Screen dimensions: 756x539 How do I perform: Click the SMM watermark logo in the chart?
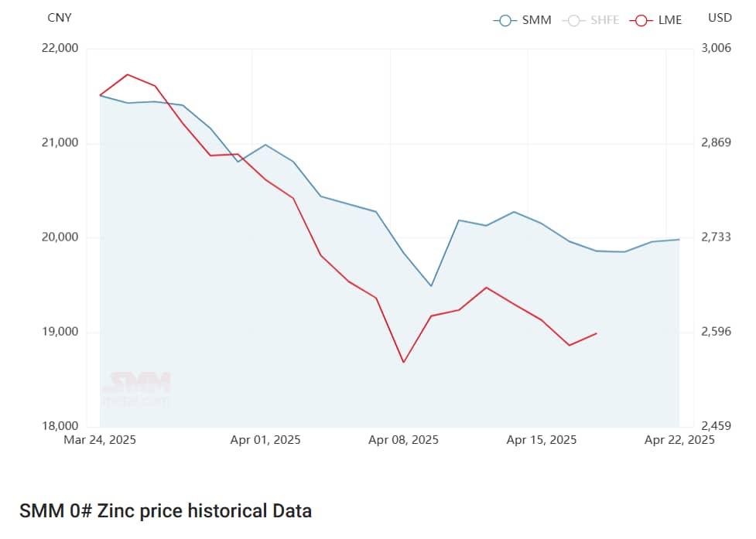139,388
